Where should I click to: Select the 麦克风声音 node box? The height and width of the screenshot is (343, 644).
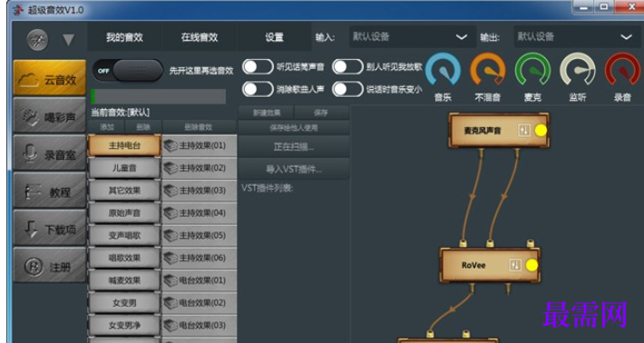(499, 131)
